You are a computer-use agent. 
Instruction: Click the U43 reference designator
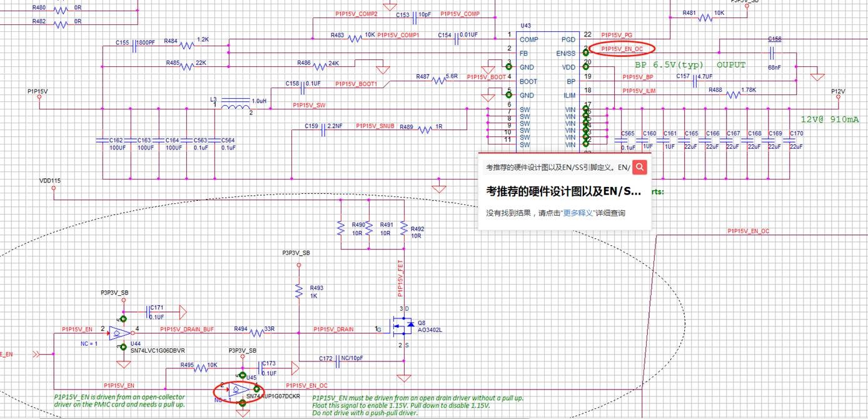coord(525,25)
